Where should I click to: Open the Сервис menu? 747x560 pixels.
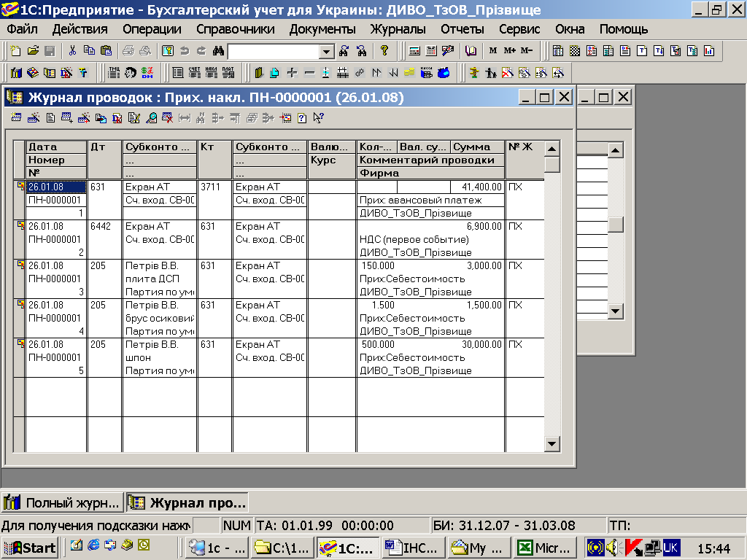coord(519,29)
